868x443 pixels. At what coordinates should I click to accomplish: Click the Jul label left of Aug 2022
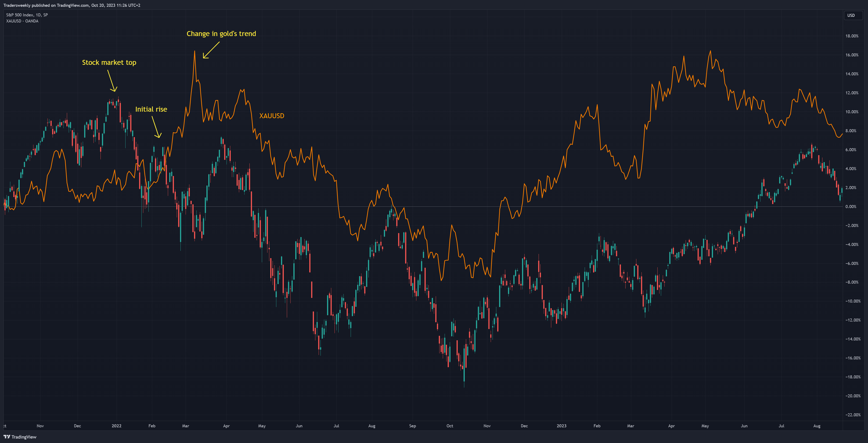(336, 426)
